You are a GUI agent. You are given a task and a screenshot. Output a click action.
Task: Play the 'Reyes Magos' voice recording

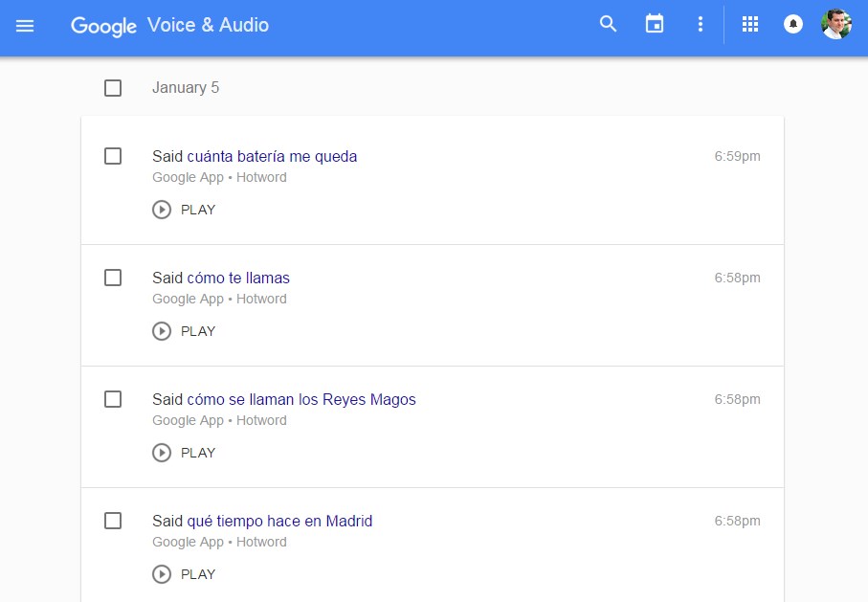click(184, 453)
